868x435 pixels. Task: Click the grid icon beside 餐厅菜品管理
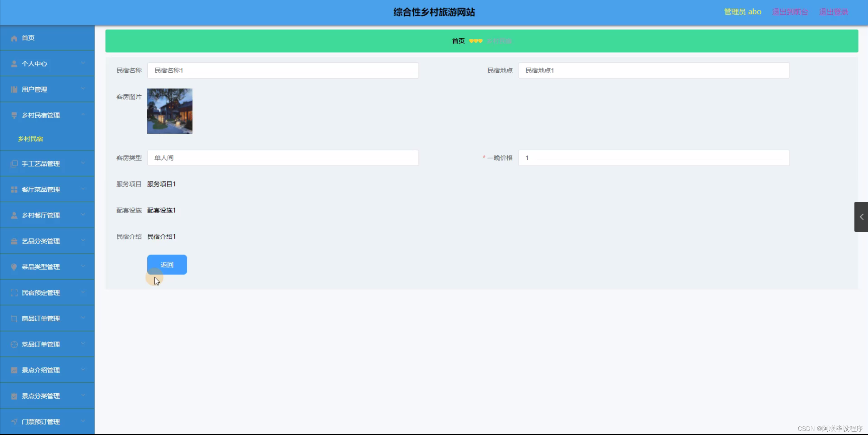[x=14, y=190]
